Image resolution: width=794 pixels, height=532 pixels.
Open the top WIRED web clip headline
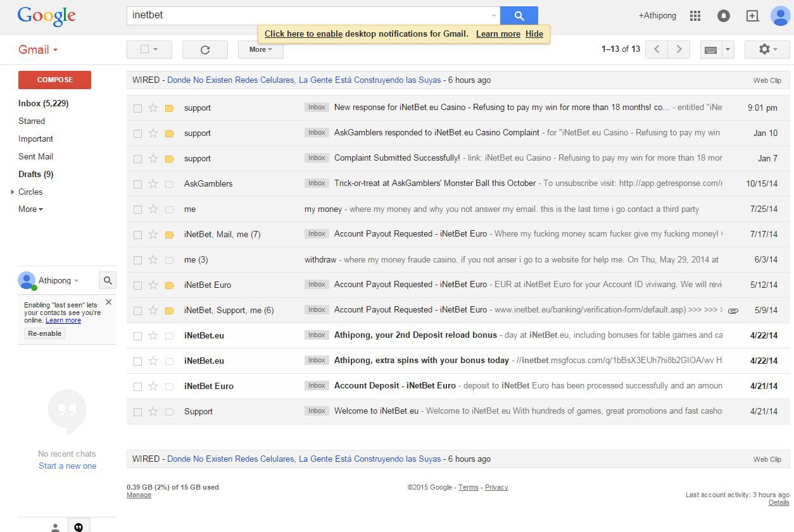304,80
